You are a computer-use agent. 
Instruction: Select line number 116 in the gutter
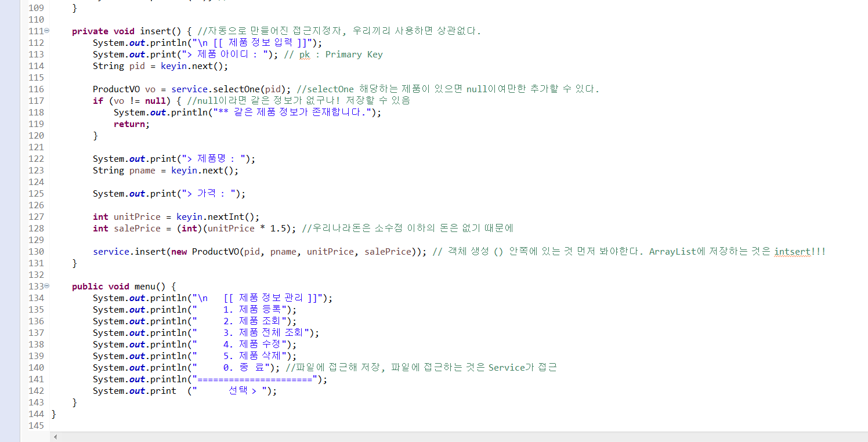pos(36,89)
